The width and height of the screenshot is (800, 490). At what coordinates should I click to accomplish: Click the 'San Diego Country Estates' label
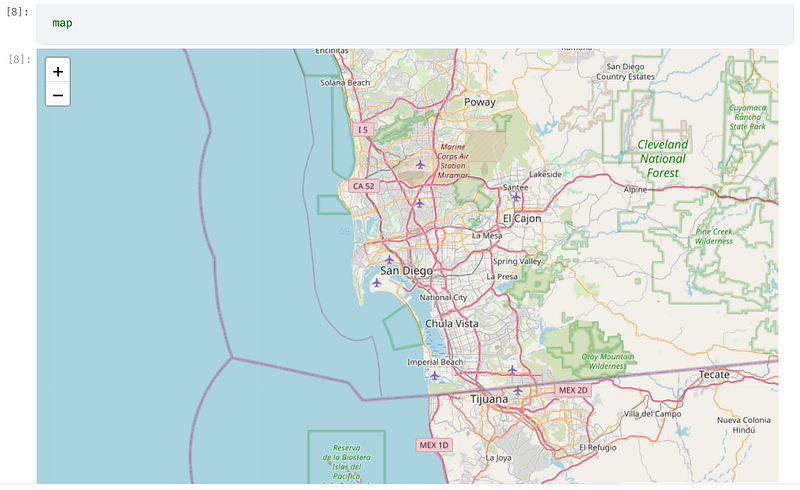click(625, 71)
